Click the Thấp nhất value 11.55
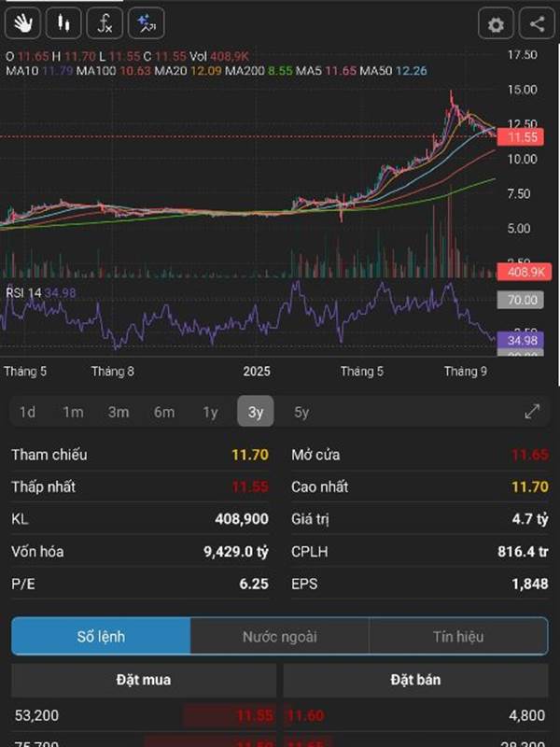The image size is (560, 747). [250, 486]
